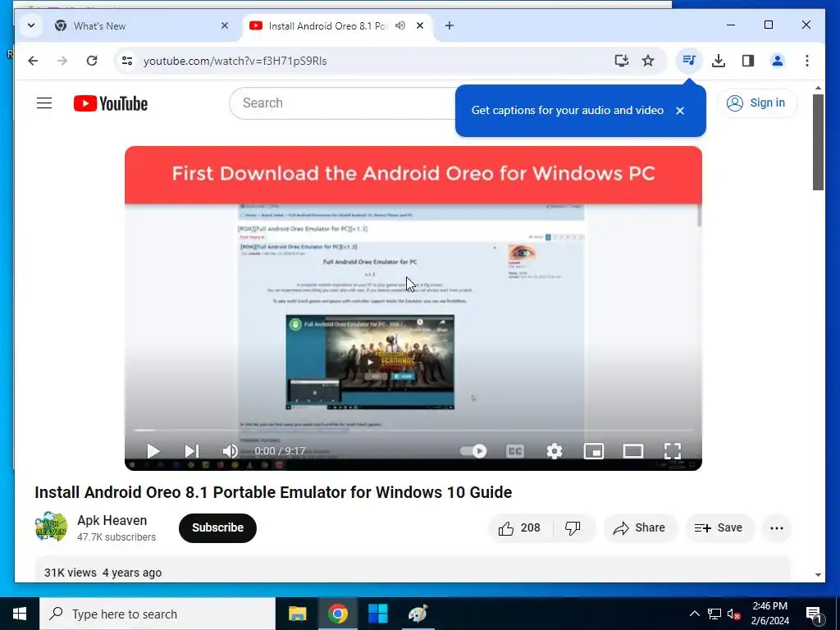Skip to next video
Screen dimensions: 840x630
point(192,451)
